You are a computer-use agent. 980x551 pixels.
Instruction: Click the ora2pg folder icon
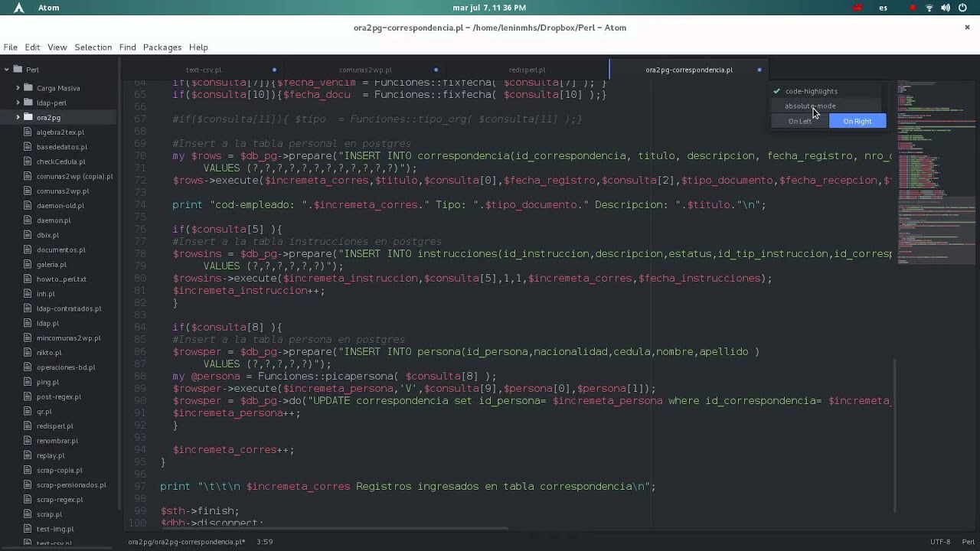coord(28,117)
